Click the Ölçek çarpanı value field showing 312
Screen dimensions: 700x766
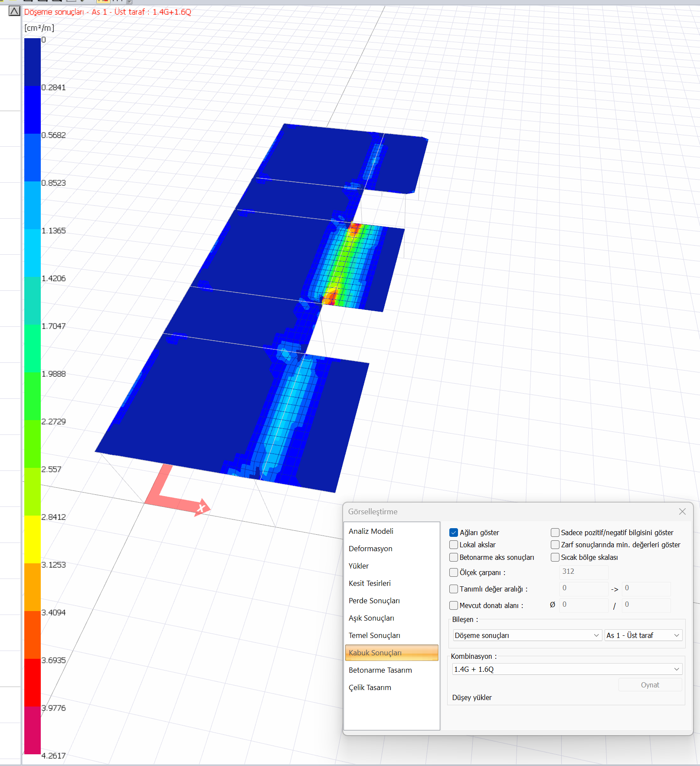[x=584, y=572]
